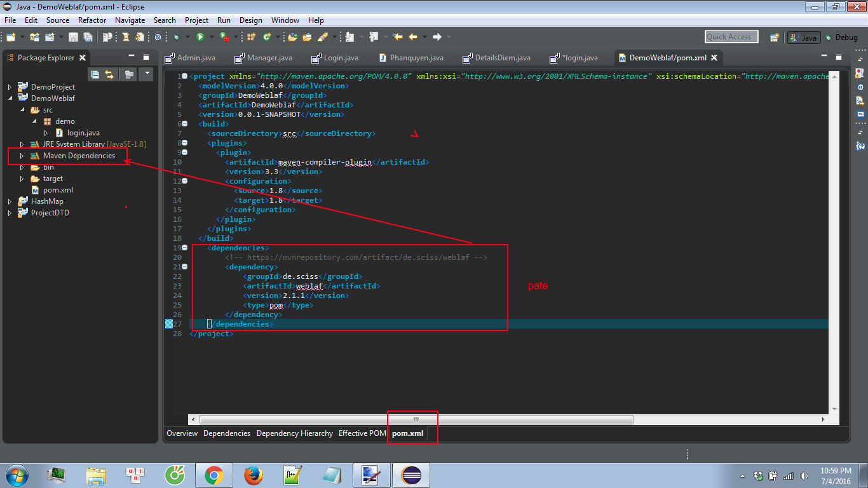
Task: Open the Package Explorer View Menu dropdown
Action: pos(147,74)
